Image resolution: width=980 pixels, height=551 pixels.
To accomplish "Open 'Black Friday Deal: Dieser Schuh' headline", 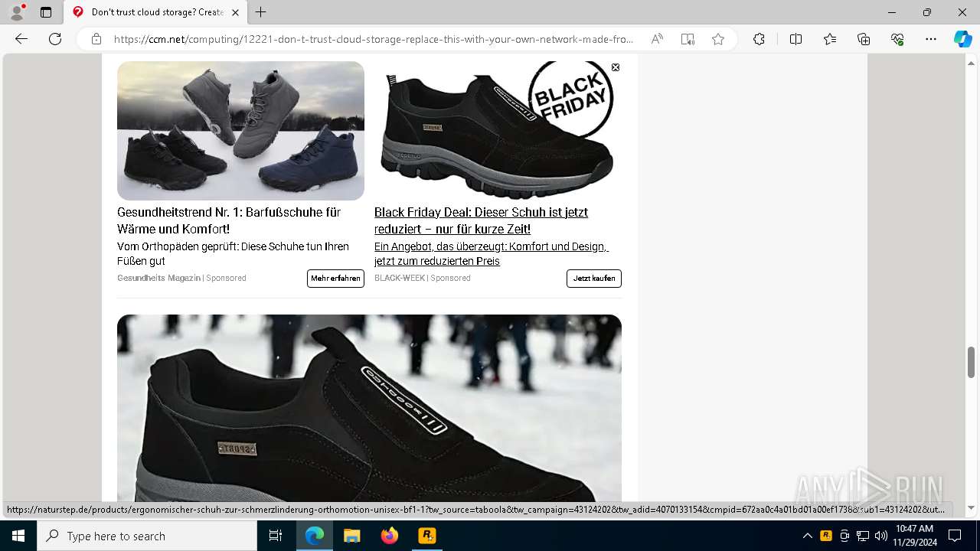I will [x=481, y=220].
